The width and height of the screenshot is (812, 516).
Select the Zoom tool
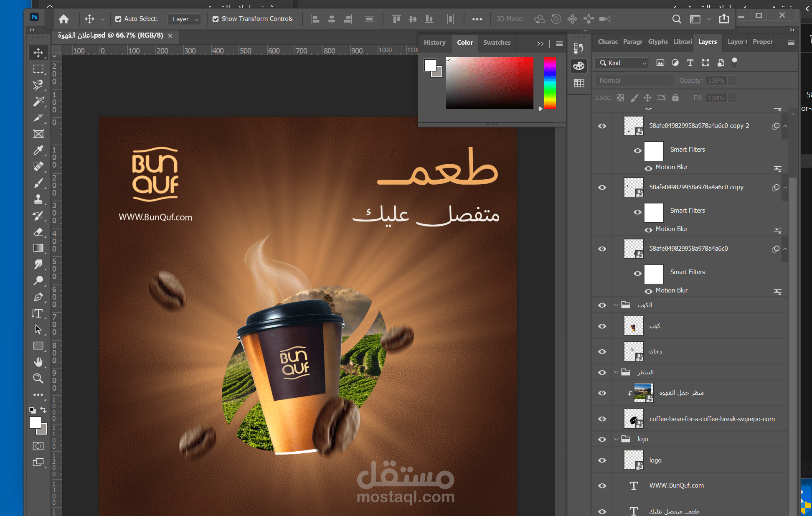38,379
